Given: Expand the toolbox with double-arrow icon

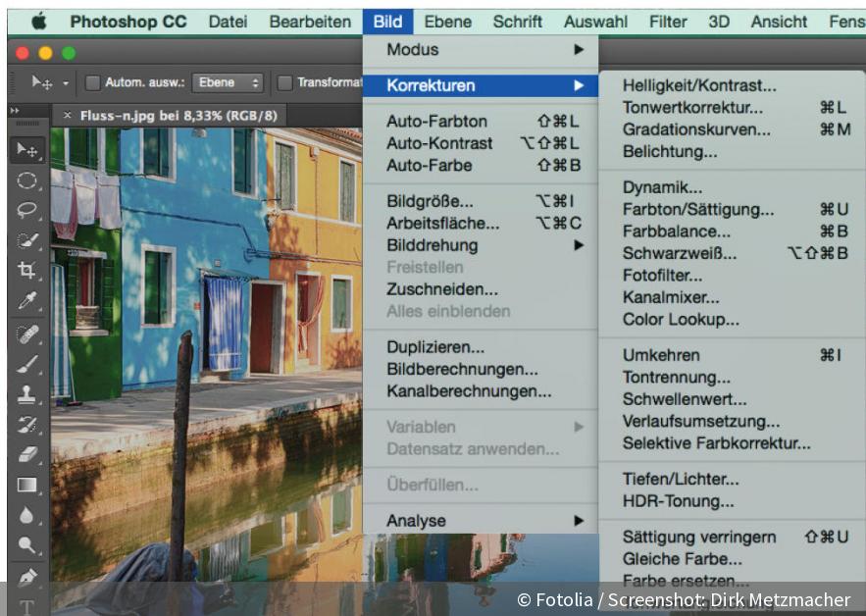Looking at the screenshot, I should (x=15, y=111).
